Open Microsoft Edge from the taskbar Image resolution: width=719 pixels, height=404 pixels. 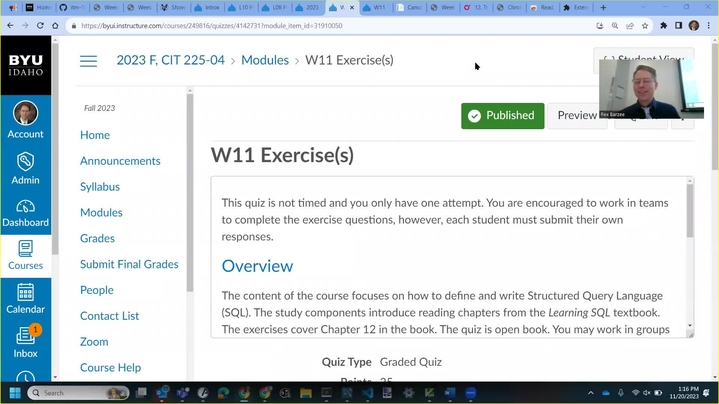point(223,393)
